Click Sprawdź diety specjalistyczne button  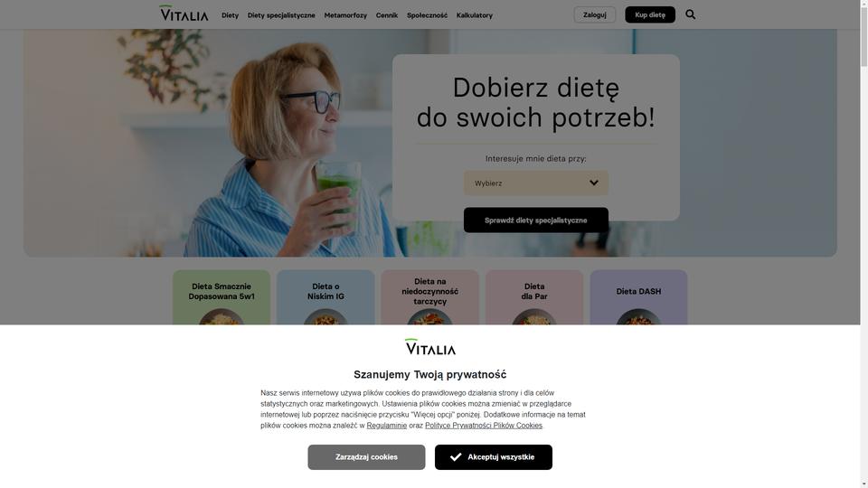click(x=536, y=221)
